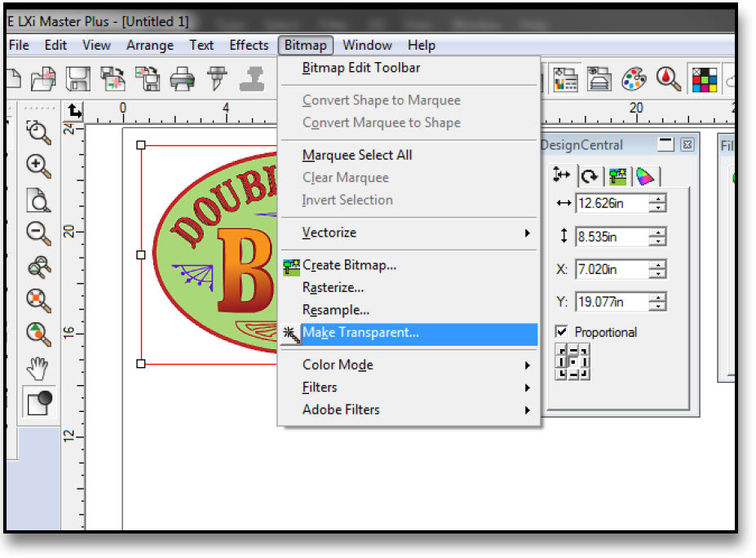Open the Edit menu
Image resolution: width=756 pixels, height=558 pixels.
55,46
